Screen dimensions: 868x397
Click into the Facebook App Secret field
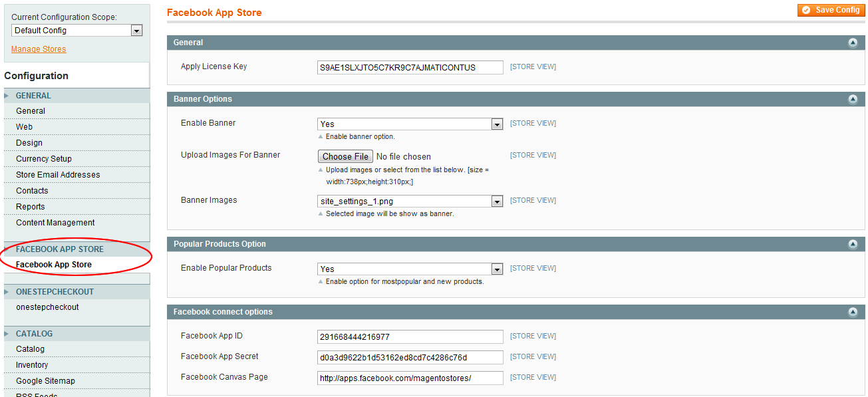410,358
